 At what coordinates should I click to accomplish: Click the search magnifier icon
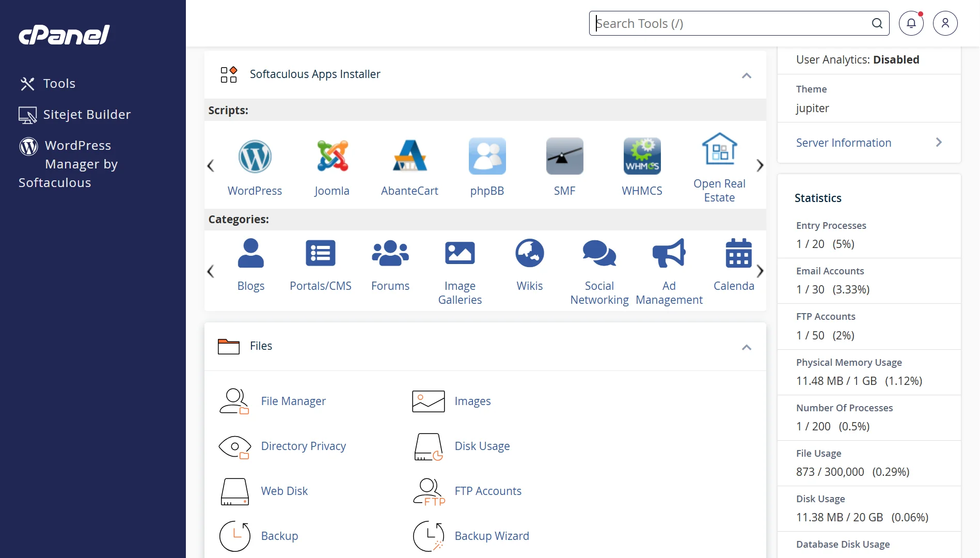pos(877,23)
